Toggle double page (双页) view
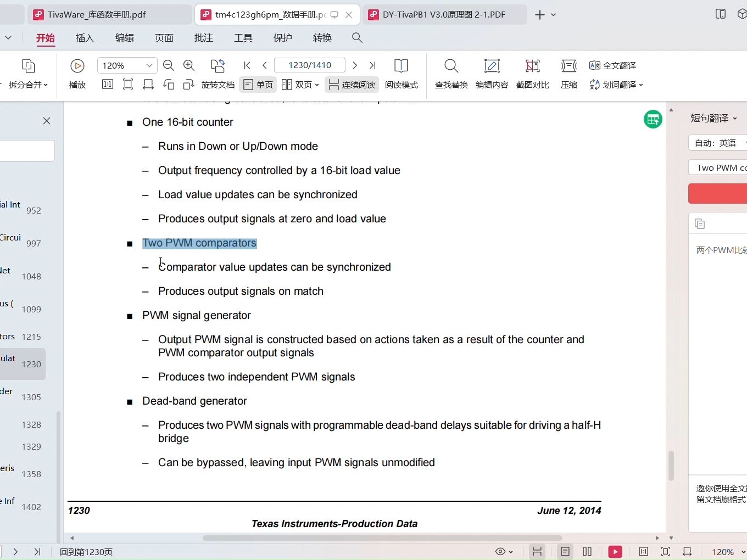Screen dimensions: 747x560 point(300,85)
